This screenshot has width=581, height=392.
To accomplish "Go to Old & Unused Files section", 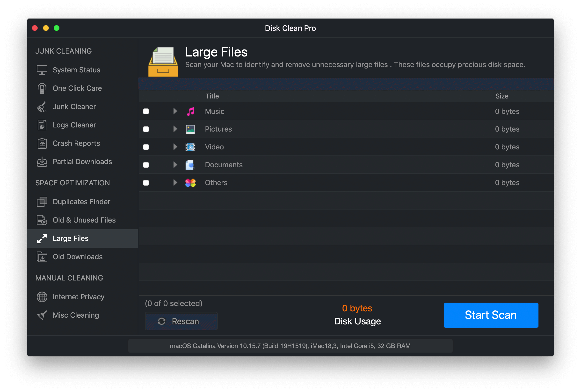I will [84, 220].
